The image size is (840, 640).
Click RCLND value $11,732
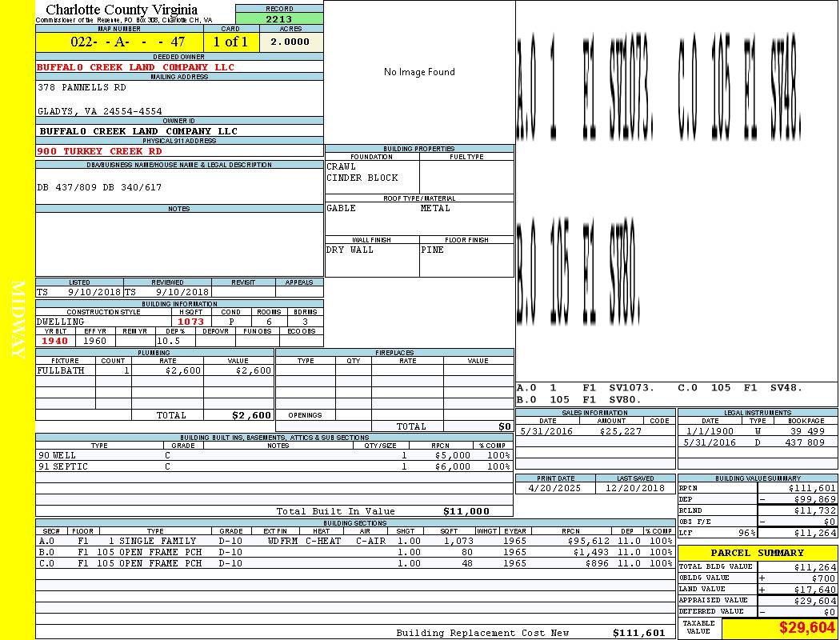pyautogui.click(x=815, y=511)
